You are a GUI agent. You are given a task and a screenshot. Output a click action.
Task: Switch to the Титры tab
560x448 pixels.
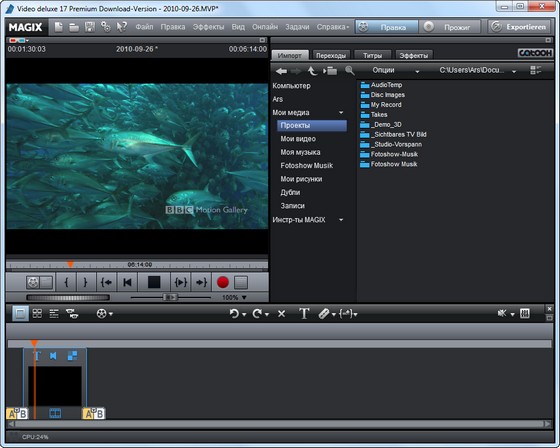[372, 55]
